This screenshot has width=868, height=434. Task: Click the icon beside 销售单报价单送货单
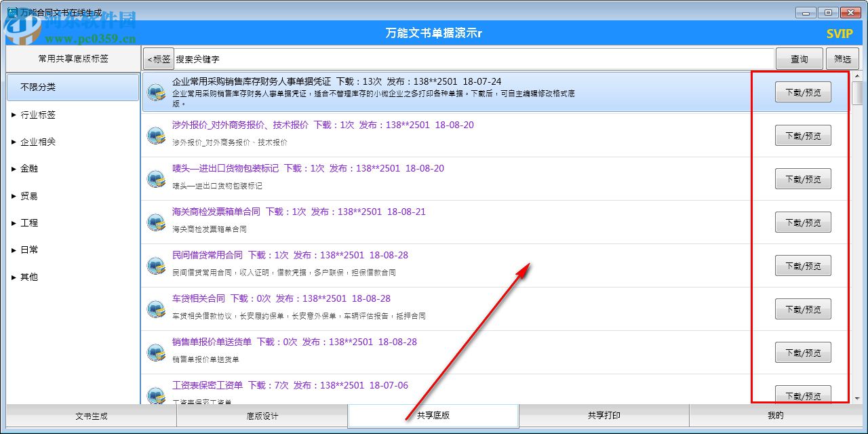click(x=156, y=352)
